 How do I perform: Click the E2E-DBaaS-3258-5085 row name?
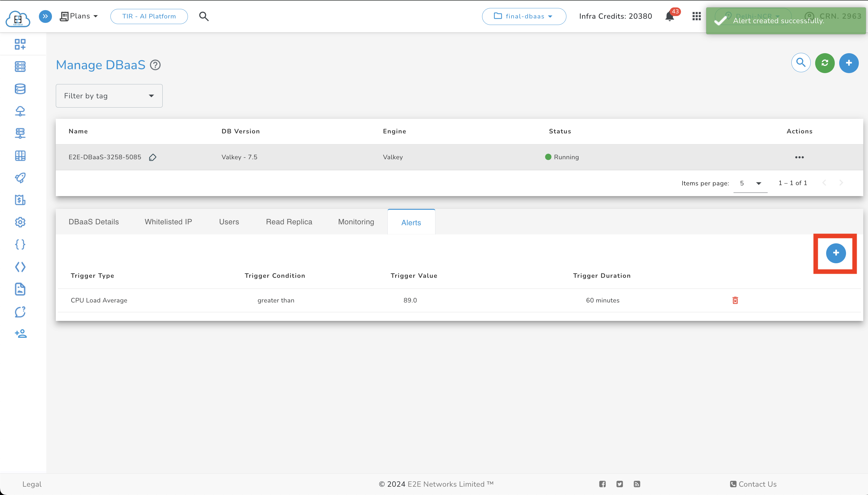[x=105, y=157]
